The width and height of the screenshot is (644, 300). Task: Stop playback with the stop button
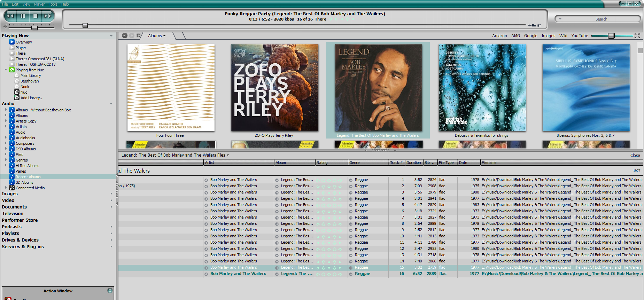[x=35, y=16]
